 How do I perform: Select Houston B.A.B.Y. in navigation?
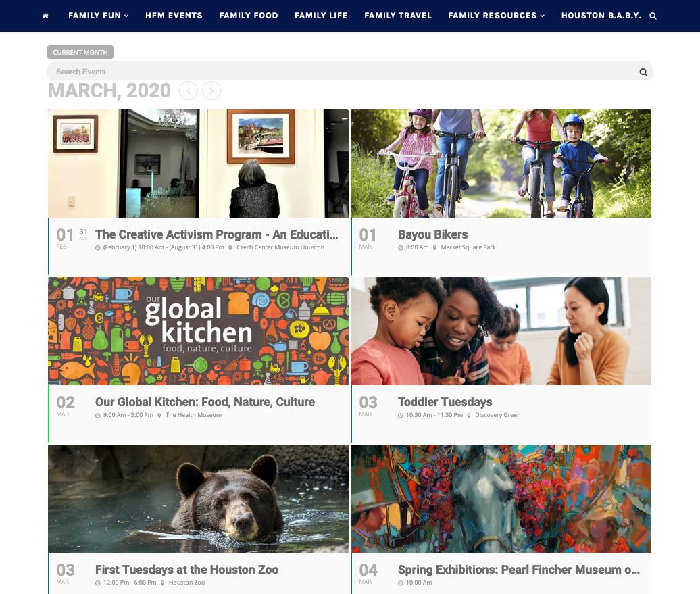click(601, 16)
